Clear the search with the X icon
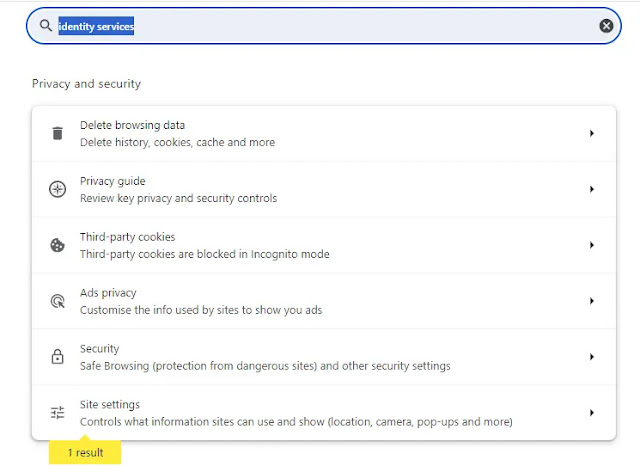The height and width of the screenshot is (466, 640). coord(606,26)
